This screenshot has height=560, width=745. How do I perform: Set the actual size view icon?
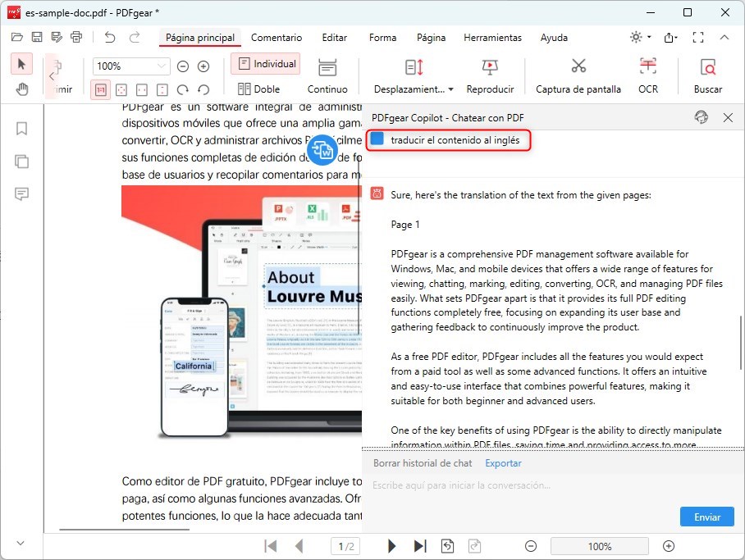[101, 89]
